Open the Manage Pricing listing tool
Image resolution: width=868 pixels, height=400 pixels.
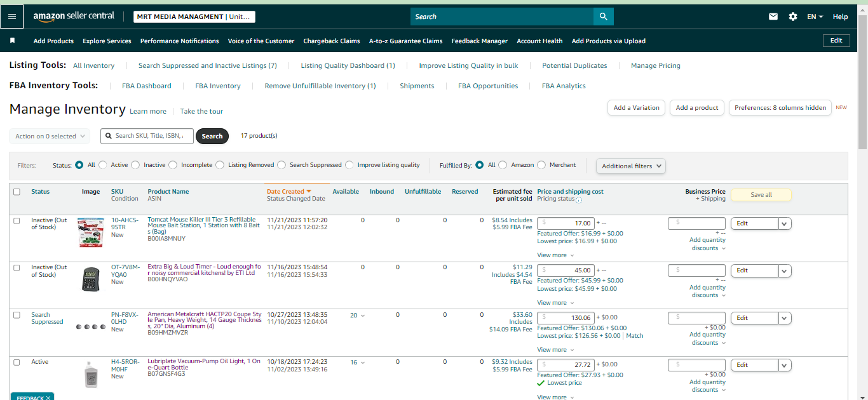pyautogui.click(x=656, y=65)
